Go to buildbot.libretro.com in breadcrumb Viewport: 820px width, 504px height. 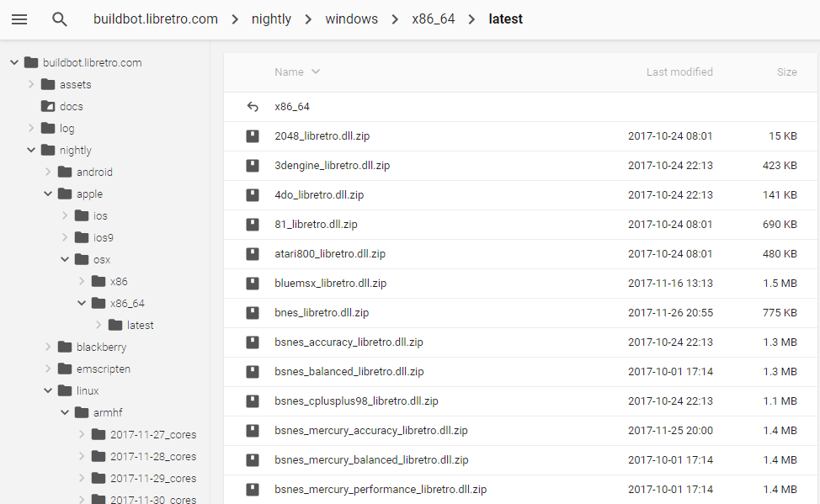coord(155,19)
